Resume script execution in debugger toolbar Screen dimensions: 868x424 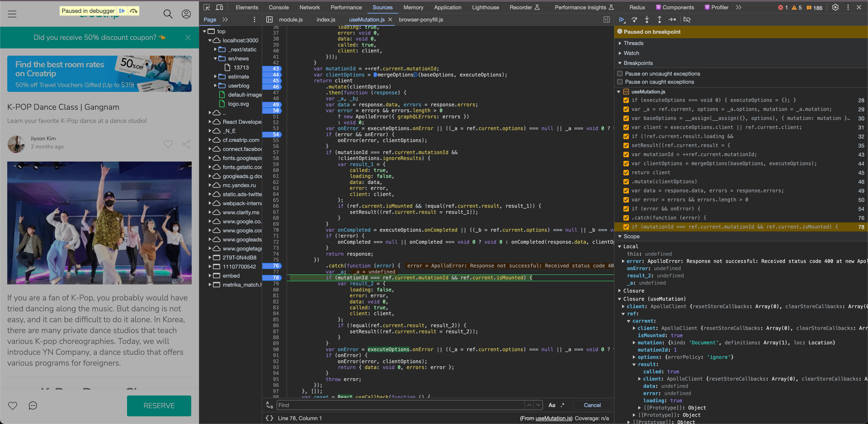coord(622,19)
